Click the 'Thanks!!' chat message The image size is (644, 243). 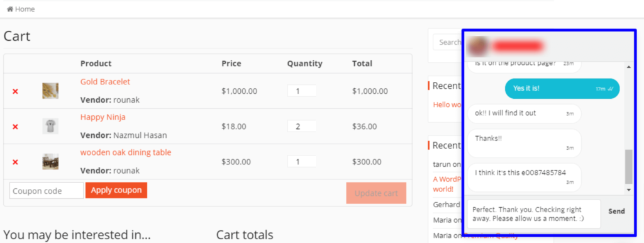(x=525, y=143)
